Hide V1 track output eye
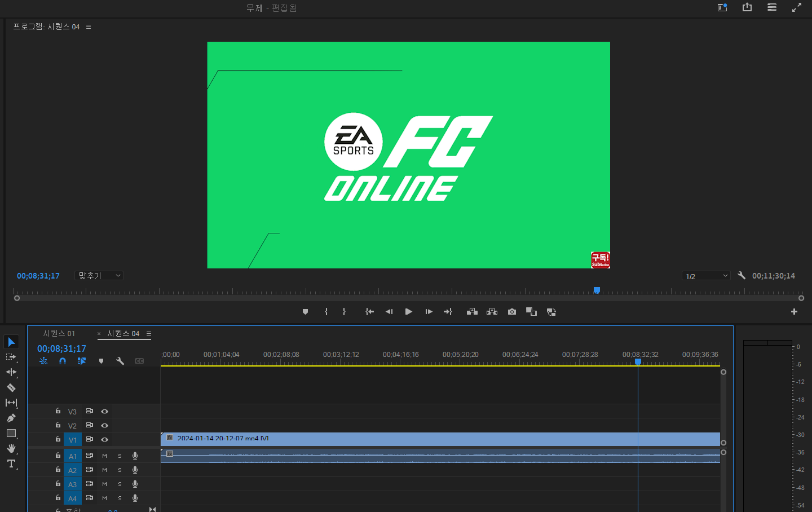The image size is (812, 512). coord(104,440)
